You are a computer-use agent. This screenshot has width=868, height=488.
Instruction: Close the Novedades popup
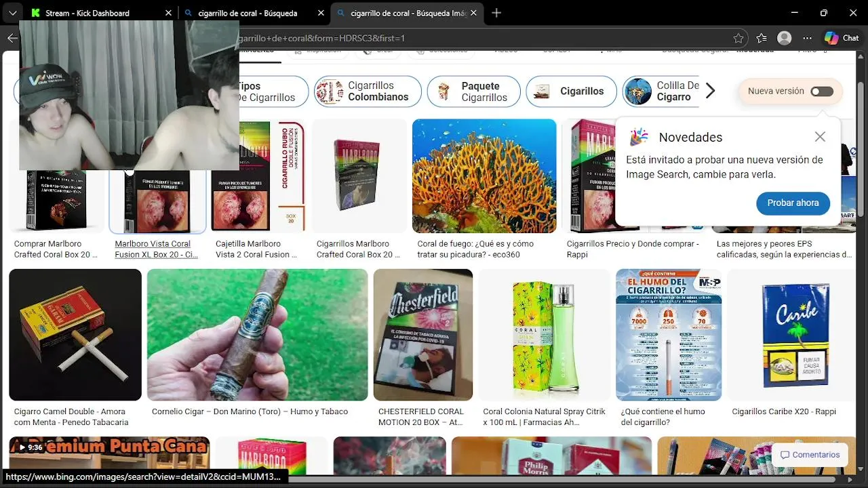tap(820, 137)
